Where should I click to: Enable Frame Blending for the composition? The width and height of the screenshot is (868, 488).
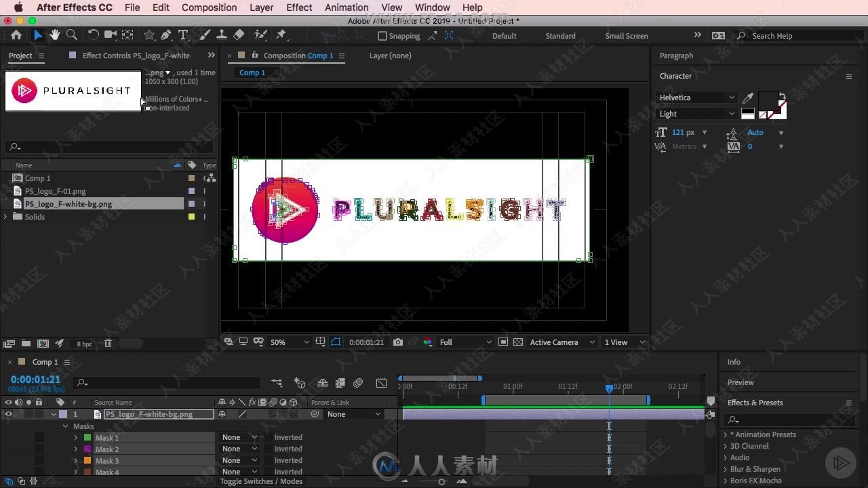[340, 383]
